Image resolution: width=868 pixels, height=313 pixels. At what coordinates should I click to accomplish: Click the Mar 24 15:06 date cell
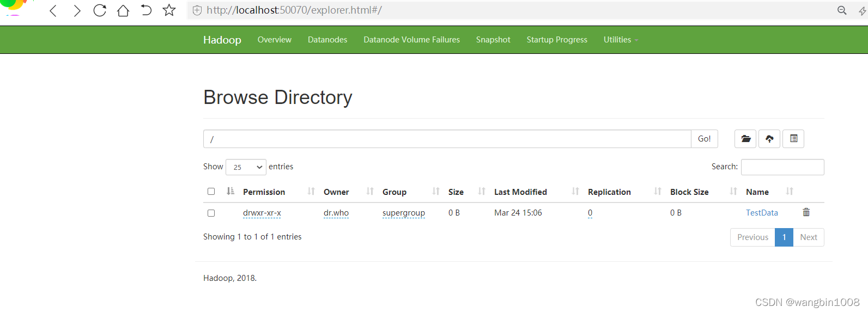click(x=518, y=213)
